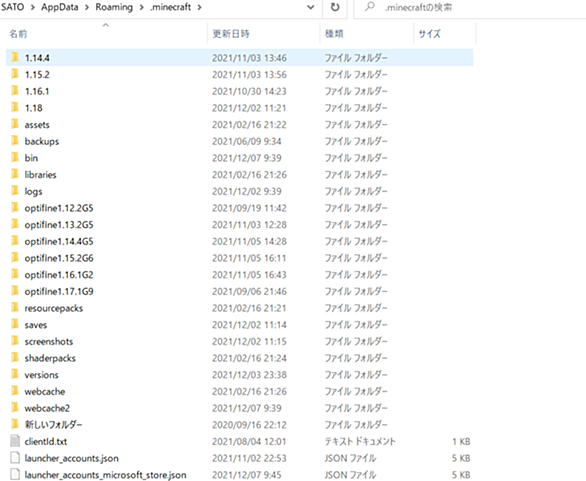The image size is (586, 481).
Task: Select the bin folder icon
Action: [x=15, y=157]
